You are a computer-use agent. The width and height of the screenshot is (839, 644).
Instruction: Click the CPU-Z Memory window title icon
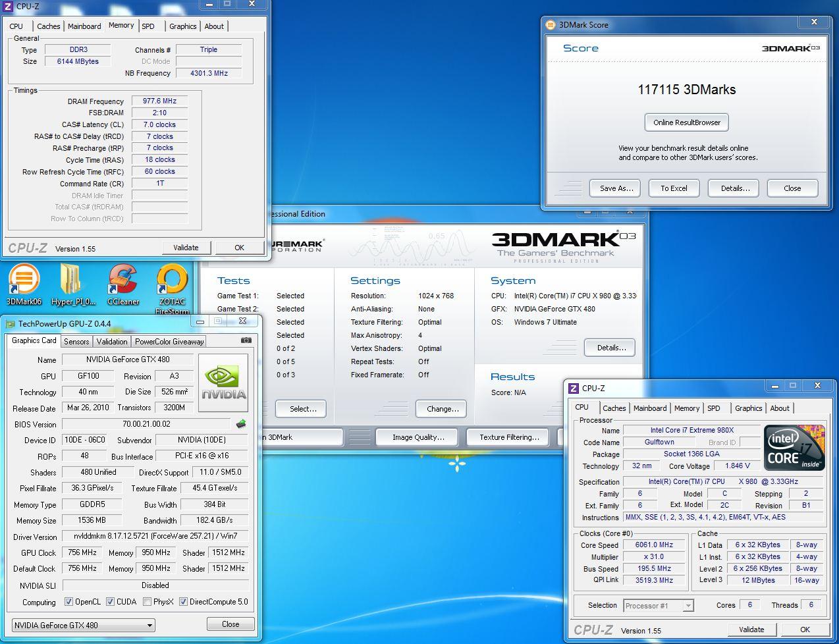tap(8, 7)
